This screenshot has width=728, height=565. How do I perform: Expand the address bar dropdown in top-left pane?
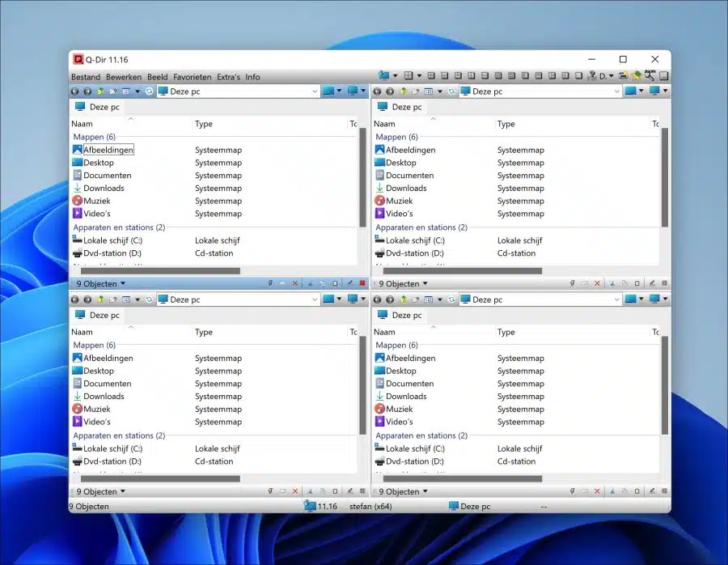pos(315,91)
